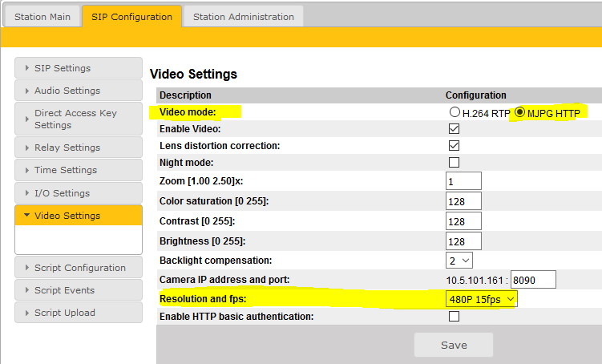This screenshot has width=602, height=364.
Task: Select MJPG HTTP video mode
Action: (x=520, y=113)
